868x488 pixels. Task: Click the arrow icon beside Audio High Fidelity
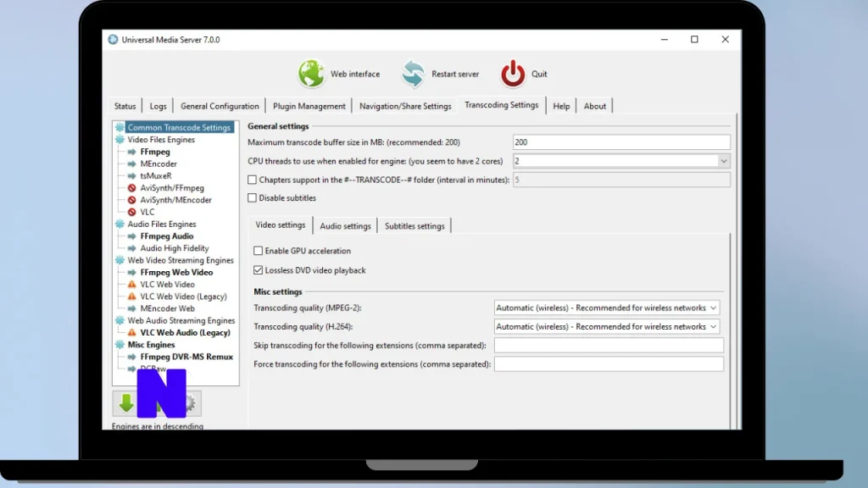pos(131,248)
